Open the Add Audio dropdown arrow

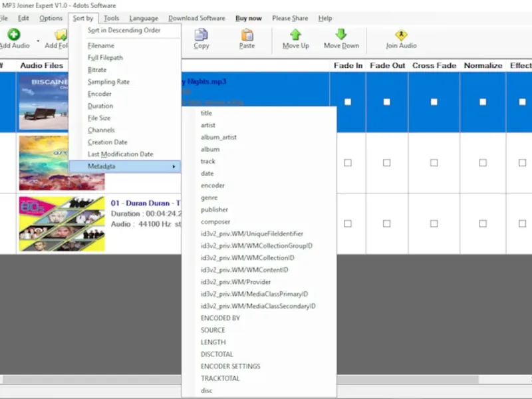pyautogui.click(x=38, y=41)
